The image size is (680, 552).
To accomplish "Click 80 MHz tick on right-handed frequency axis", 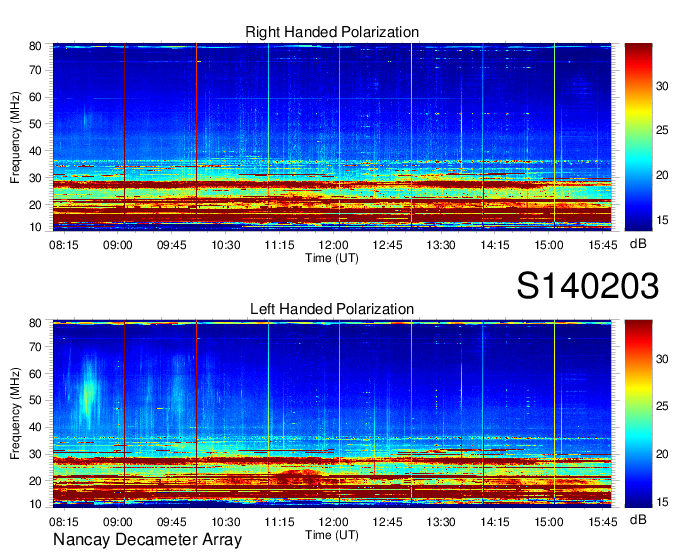I will tap(35, 46).
